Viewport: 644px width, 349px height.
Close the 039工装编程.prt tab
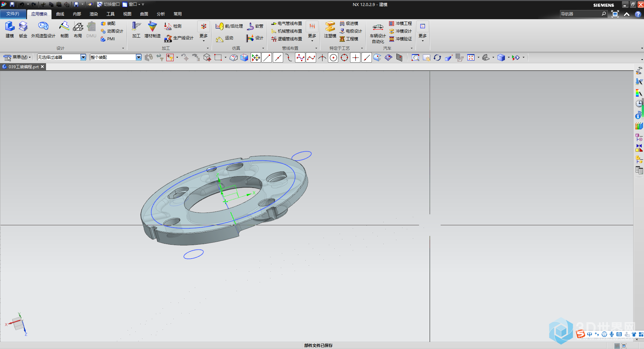tap(42, 67)
